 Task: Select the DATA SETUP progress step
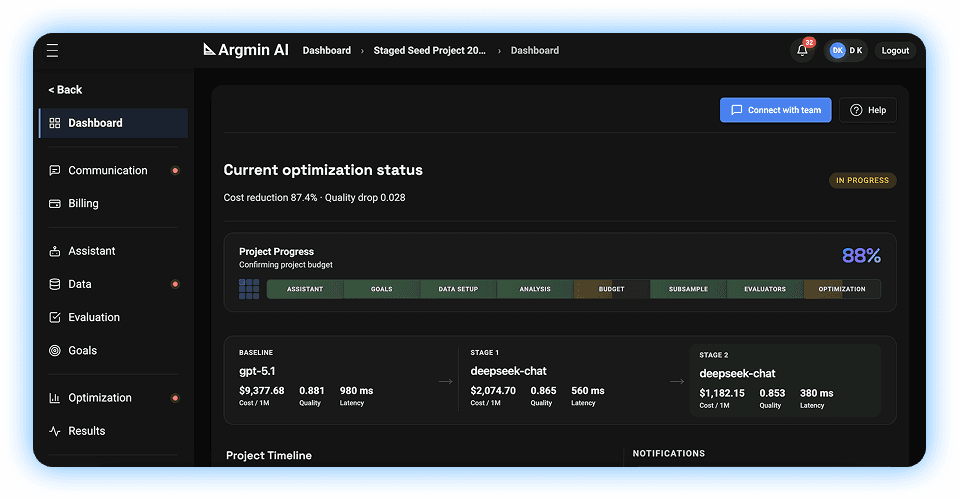[458, 289]
